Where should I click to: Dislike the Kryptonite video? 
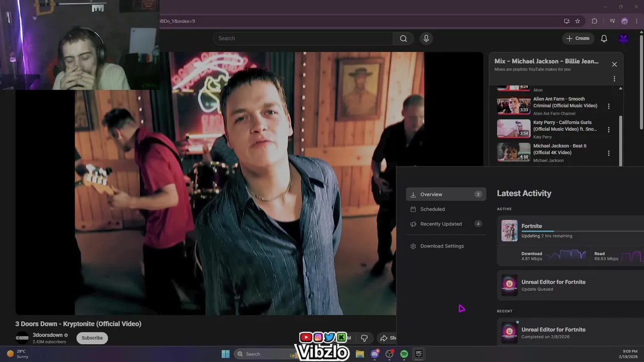[364, 338]
